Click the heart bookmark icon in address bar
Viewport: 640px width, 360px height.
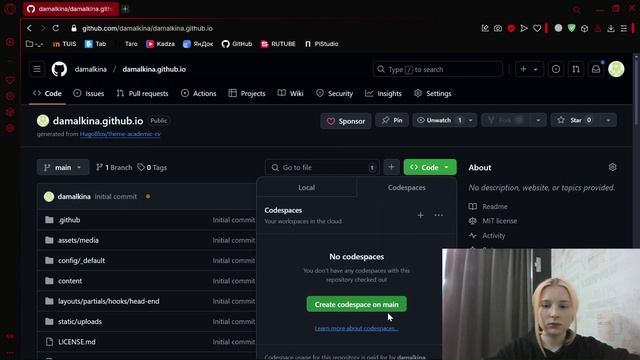coord(537,28)
